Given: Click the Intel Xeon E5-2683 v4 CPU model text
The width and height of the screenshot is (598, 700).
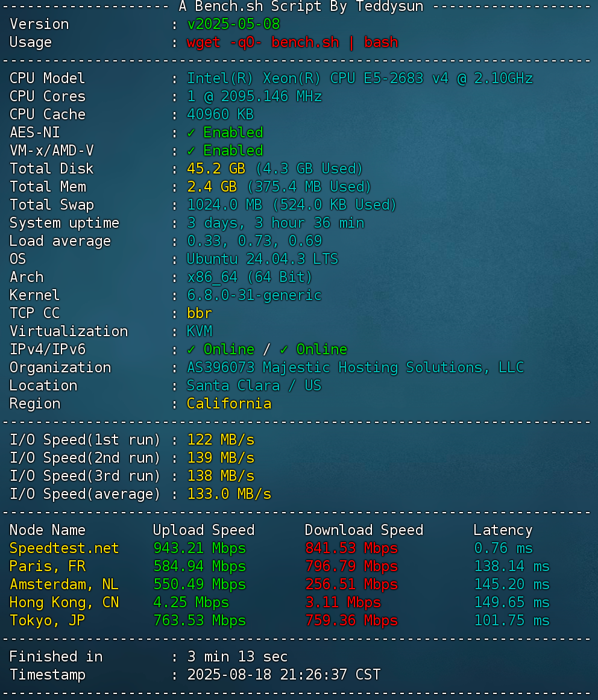Looking at the screenshot, I should coord(359,78).
